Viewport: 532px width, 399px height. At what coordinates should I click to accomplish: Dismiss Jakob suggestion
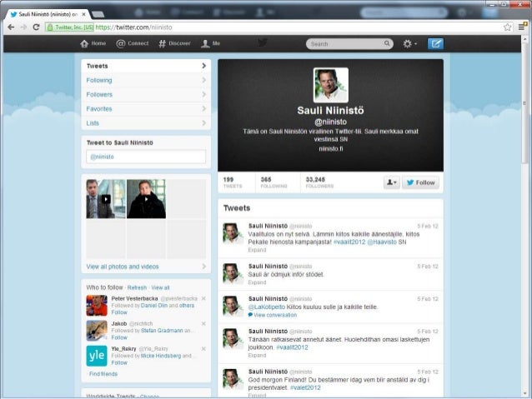pos(203,323)
